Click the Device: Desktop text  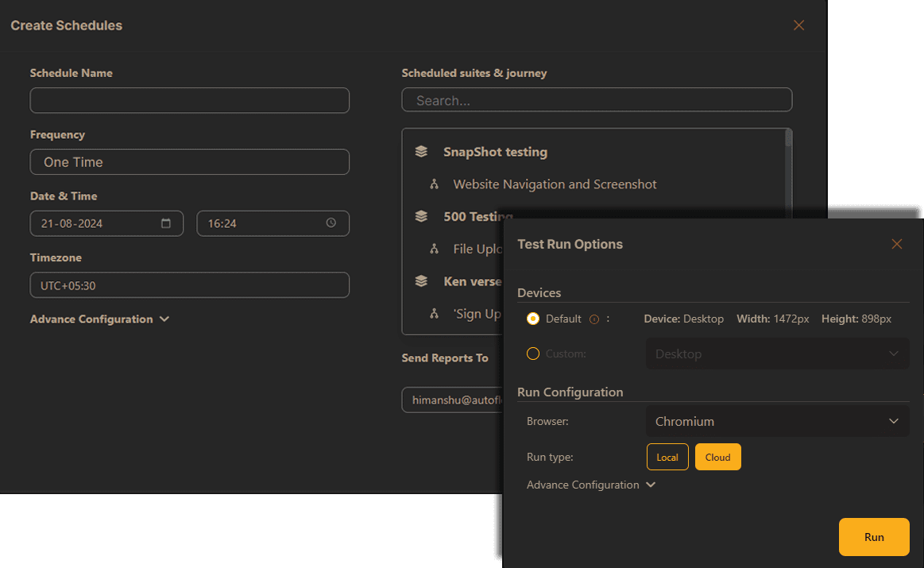tap(683, 319)
